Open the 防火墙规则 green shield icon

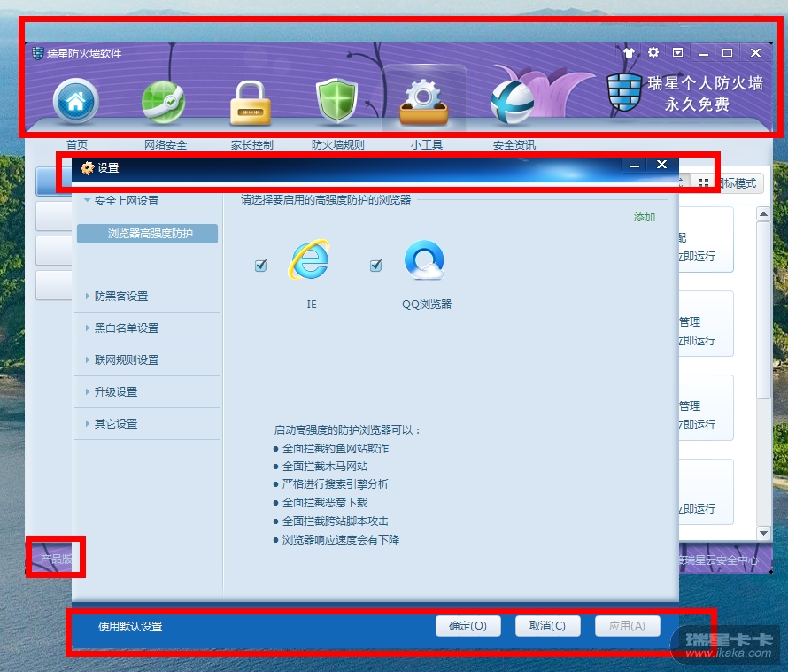tap(336, 102)
